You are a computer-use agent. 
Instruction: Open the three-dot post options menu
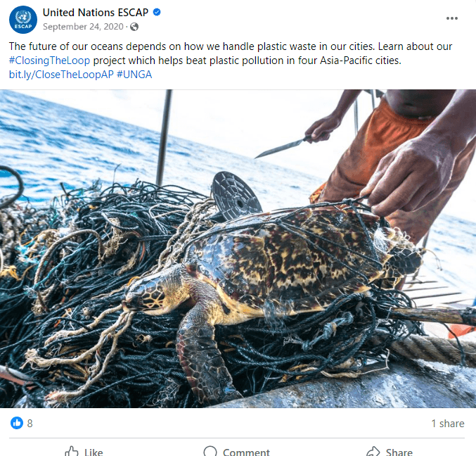tap(451, 18)
